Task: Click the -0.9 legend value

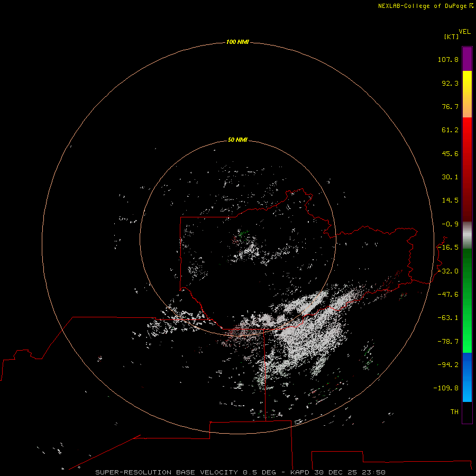Action: (x=450, y=224)
